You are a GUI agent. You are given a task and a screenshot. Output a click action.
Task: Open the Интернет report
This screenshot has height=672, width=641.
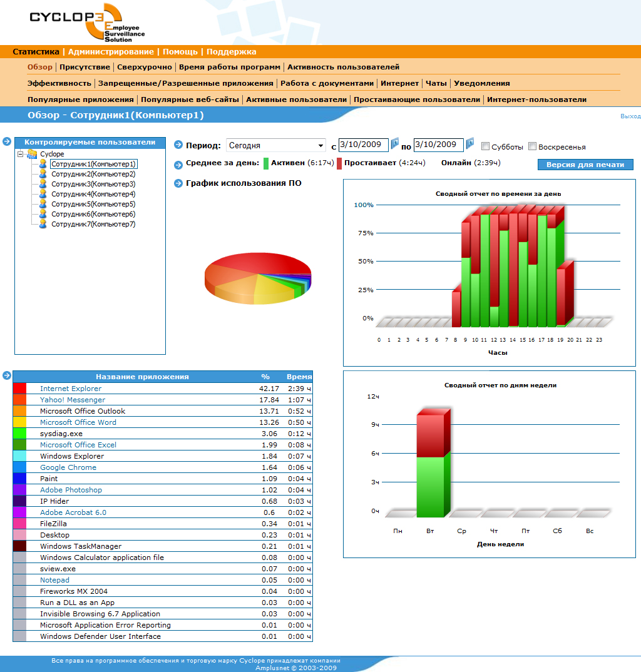coord(399,83)
